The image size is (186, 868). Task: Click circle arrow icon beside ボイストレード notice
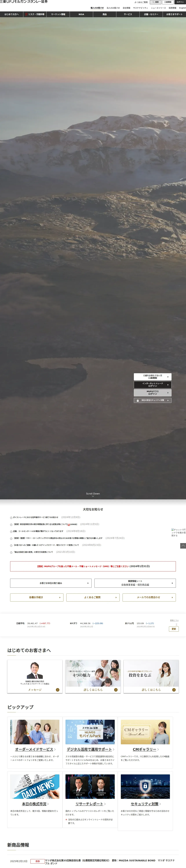11,518
